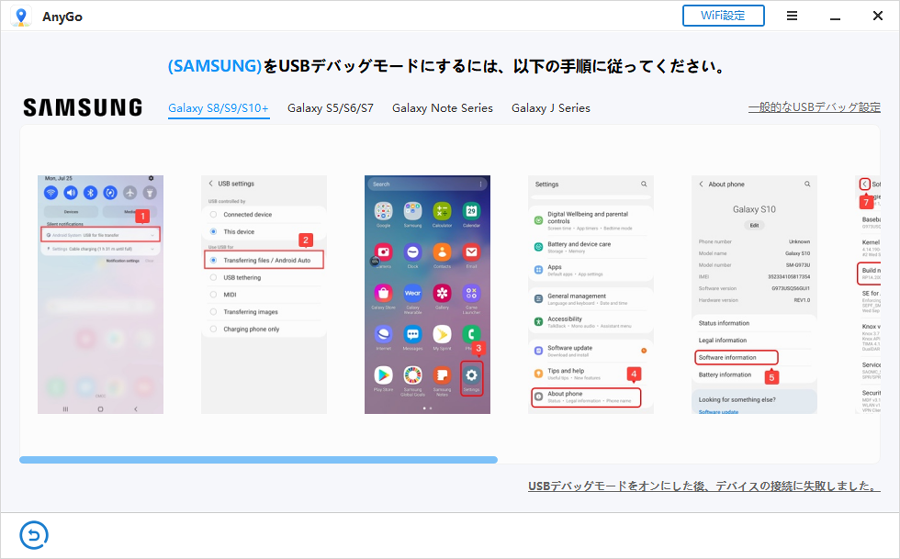This screenshot has width=900, height=559.
Task: Open 一般的なUSBデバッグ設定 link
Action: click(814, 107)
